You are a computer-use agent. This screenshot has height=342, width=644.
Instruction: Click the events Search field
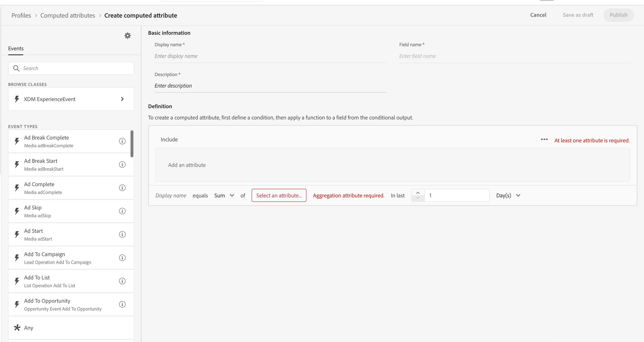[x=71, y=68]
